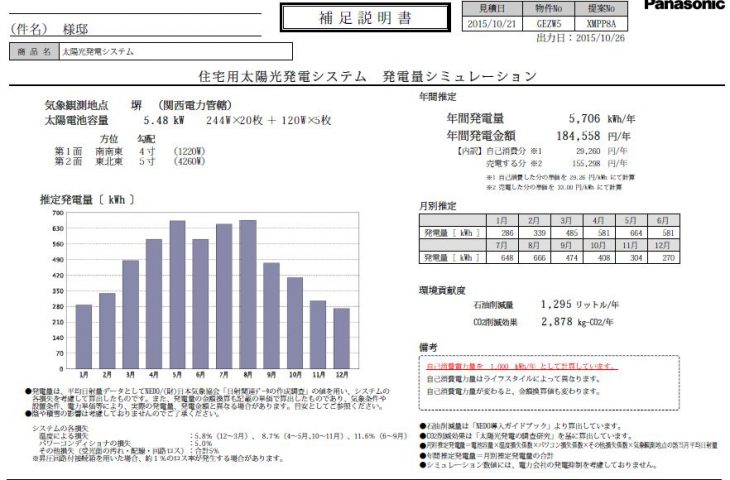
Task: Select the 提案No value XMPP8A
Action: 601,23
